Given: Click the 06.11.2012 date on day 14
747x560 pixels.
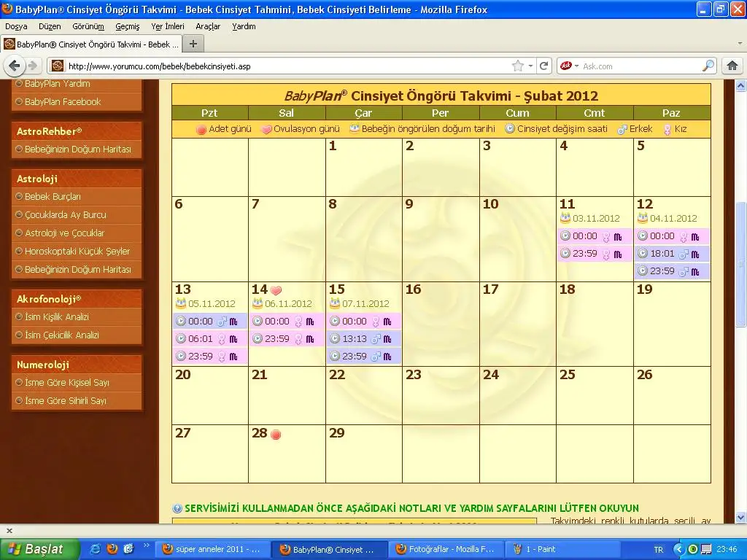Looking at the screenshot, I should tap(288, 304).
